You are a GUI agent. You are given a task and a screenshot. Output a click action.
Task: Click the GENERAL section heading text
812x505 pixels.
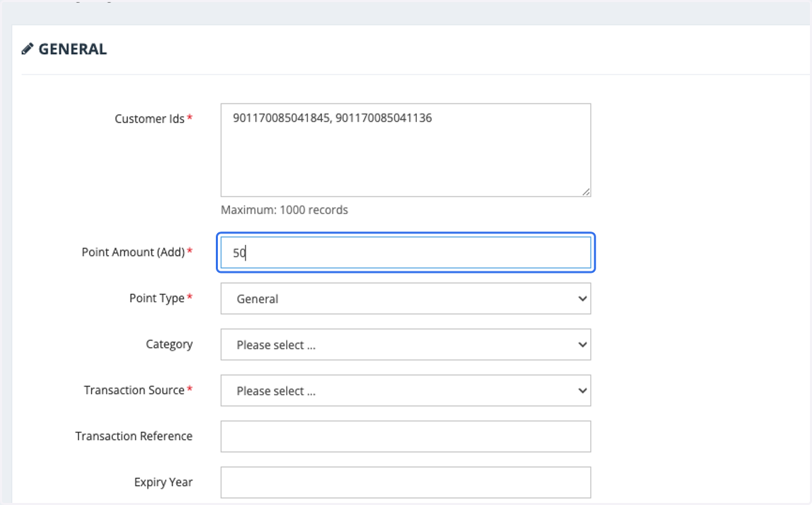pyautogui.click(x=72, y=49)
